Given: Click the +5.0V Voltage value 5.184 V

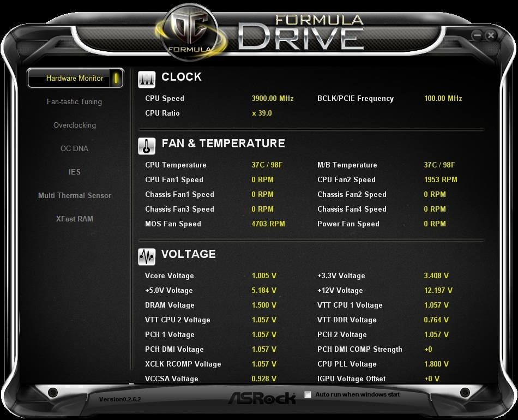Looking at the screenshot, I should [264, 291].
